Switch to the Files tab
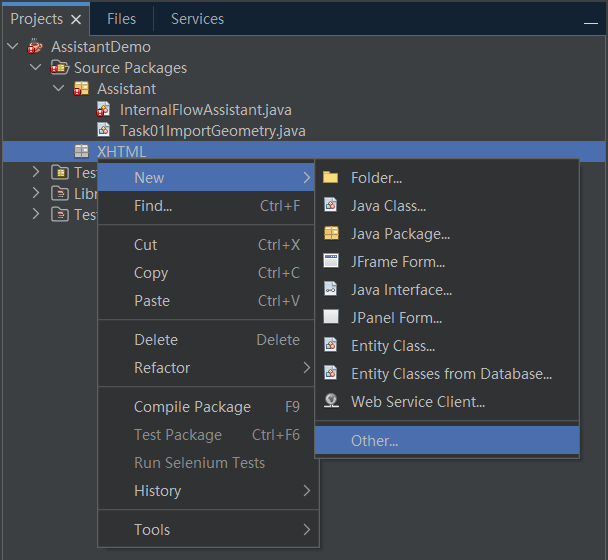The width and height of the screenshot is (608, 560). (x=121, y=19)
